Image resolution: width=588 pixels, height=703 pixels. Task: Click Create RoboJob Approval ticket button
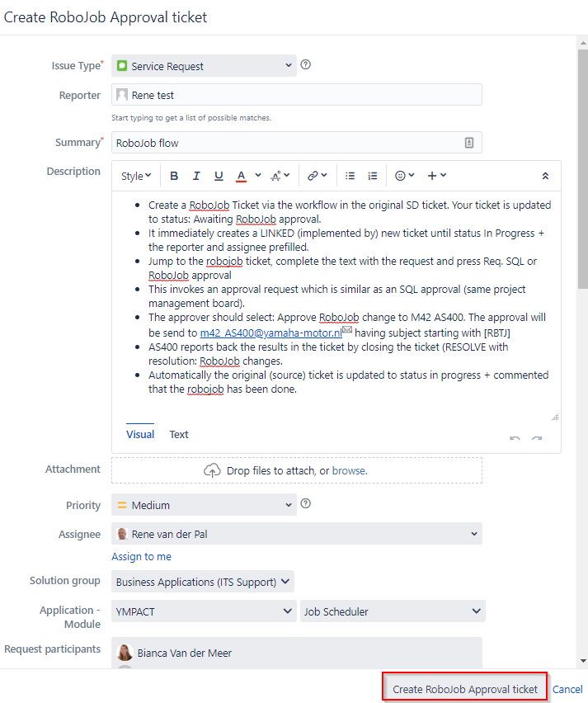(465, 688)
